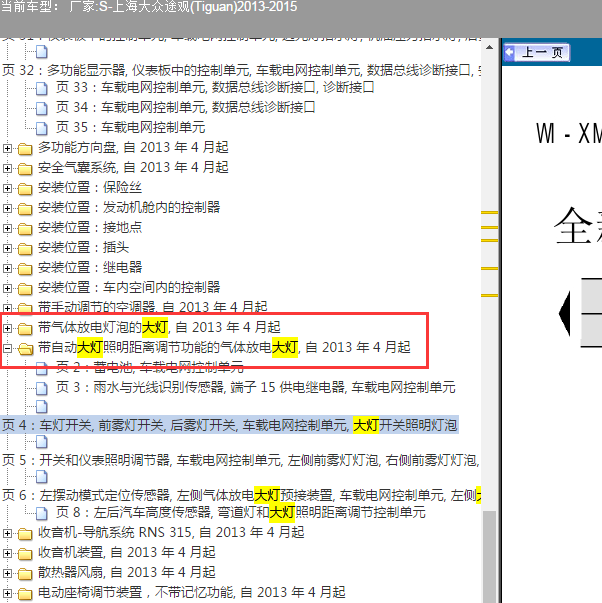Expand the 散热器风扇 node
602x603 pixels.
tap(7, 573)
